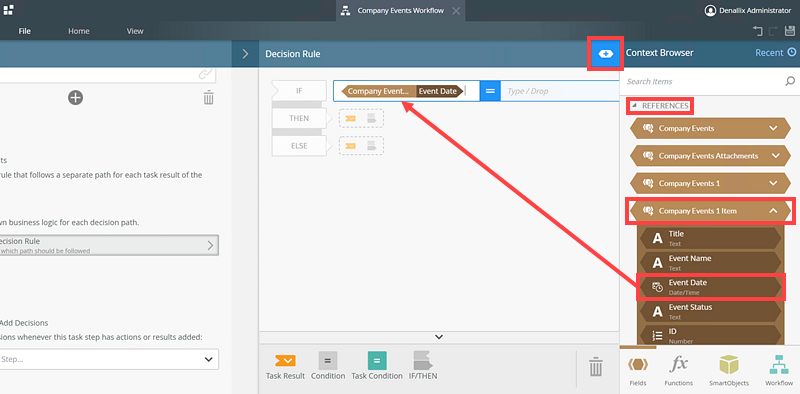The height and width of the screenshot is (394, 800).
Task: Open the Workflow category
Action: tap(779, 371)
